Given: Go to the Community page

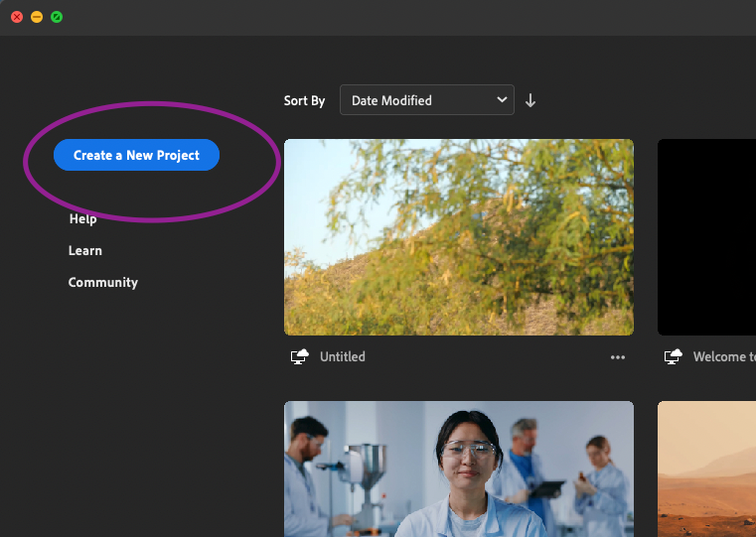Looking at the screenshot, I should point(102,283).
